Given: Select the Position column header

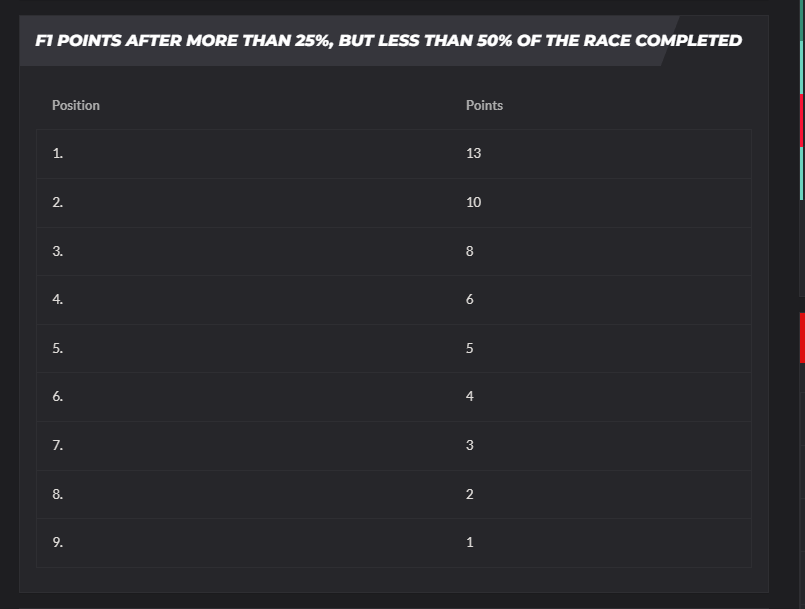Looking at the screenshot, I should click(x=75, y=105).
